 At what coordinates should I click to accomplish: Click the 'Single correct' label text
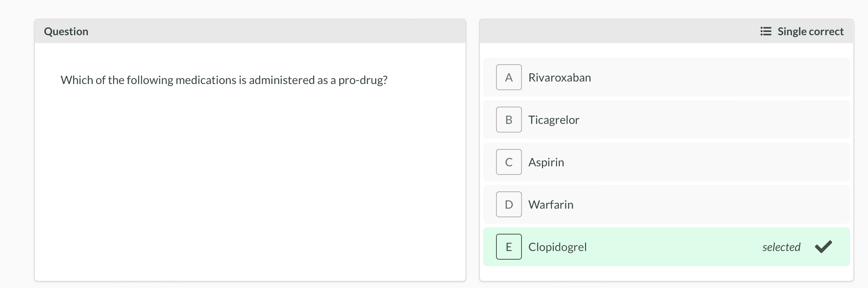[810, 32]
